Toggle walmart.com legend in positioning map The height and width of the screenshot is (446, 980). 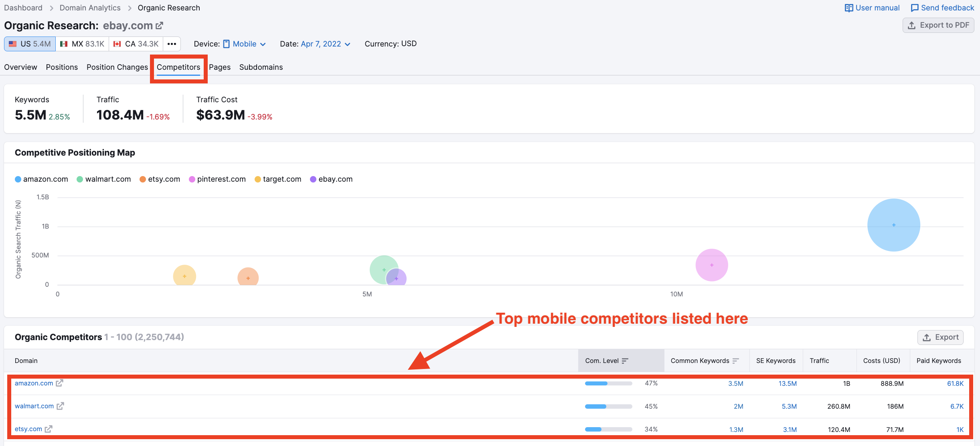tap(104, 179)
